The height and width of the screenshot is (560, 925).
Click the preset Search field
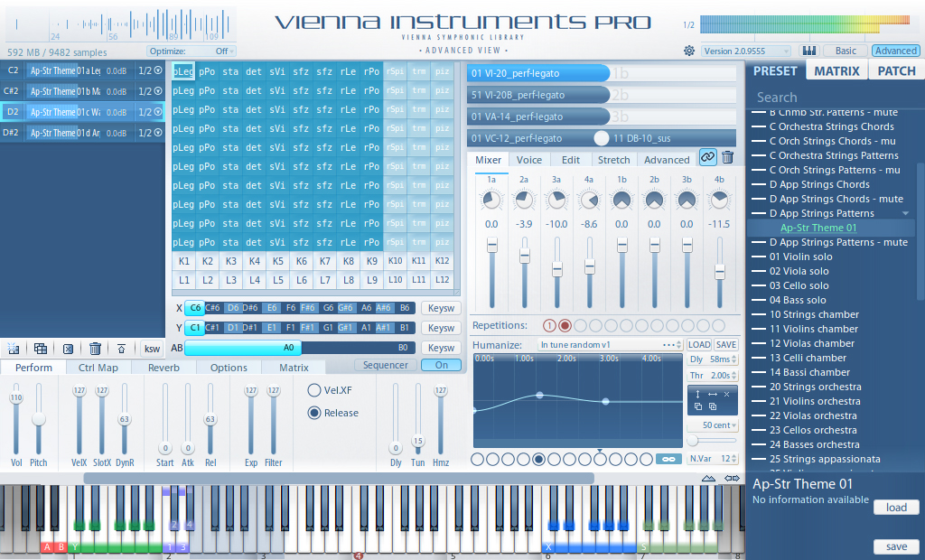835,98
